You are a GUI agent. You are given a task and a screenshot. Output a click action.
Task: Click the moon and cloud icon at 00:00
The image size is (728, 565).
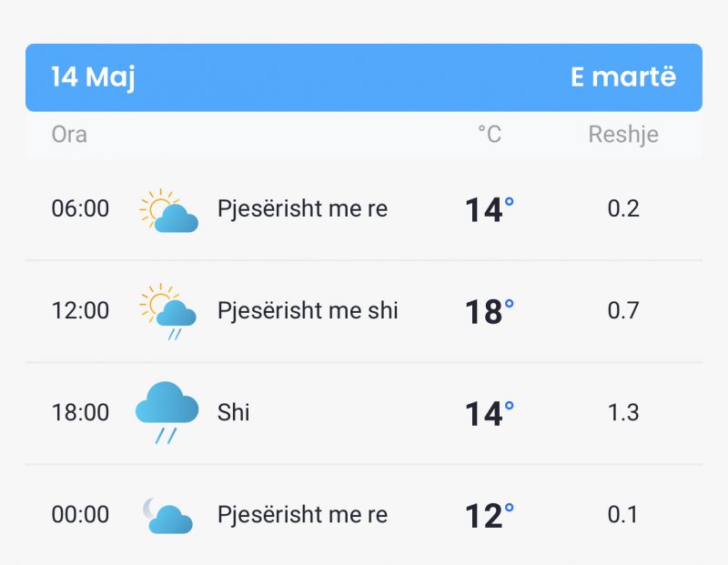coord(167,515)
